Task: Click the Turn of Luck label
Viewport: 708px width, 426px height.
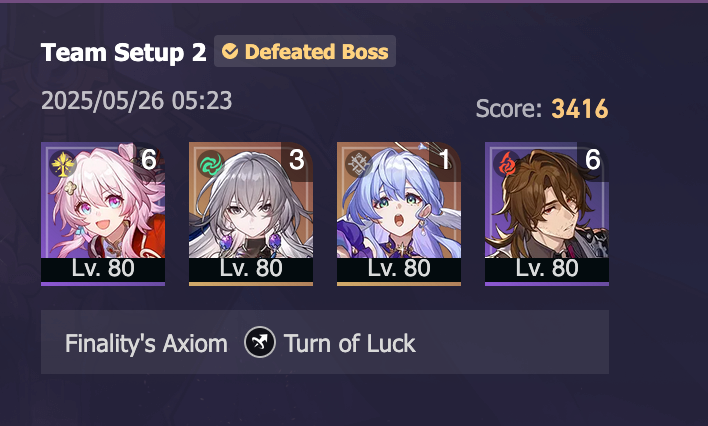Action: coord(349,344)
